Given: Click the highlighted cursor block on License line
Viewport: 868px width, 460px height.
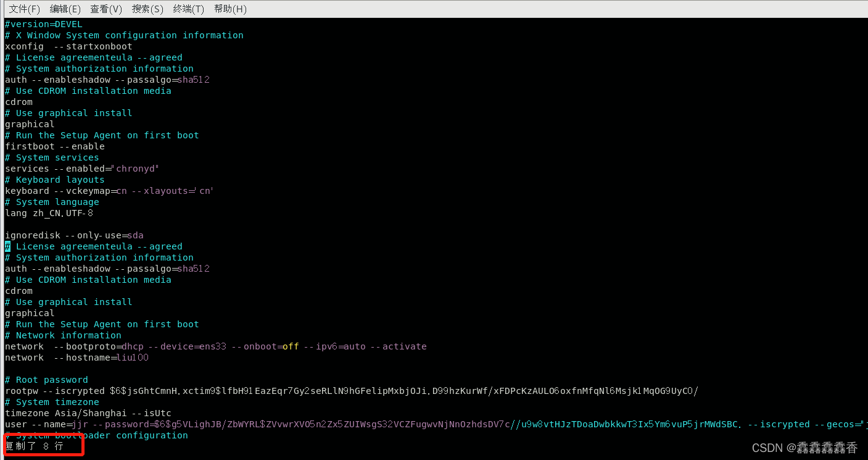Looking at the screenshot, I should click(x=7, y=246).
